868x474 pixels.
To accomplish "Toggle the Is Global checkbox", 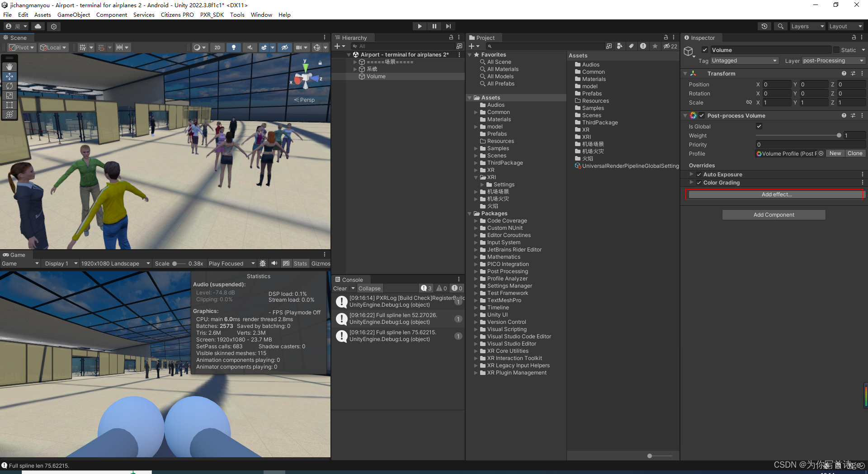I will [x=759, y=127].
